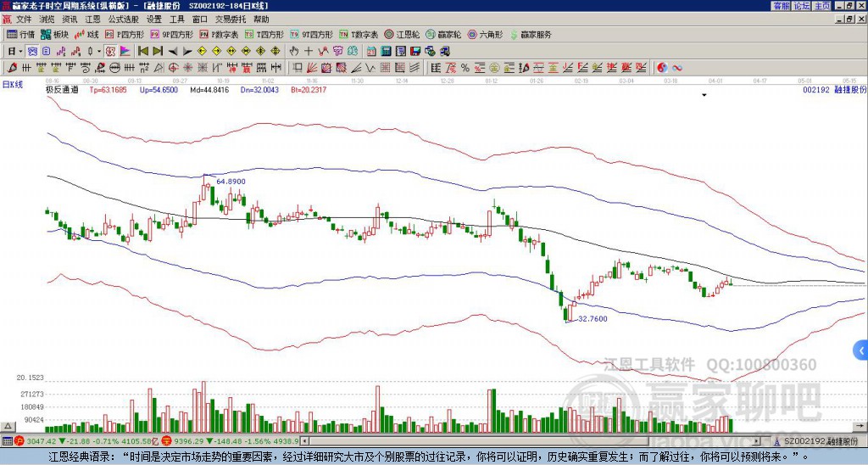Toggle the 权 adjustment button
This screenshot has height=465, width=868.
click(x=110, y=51)
